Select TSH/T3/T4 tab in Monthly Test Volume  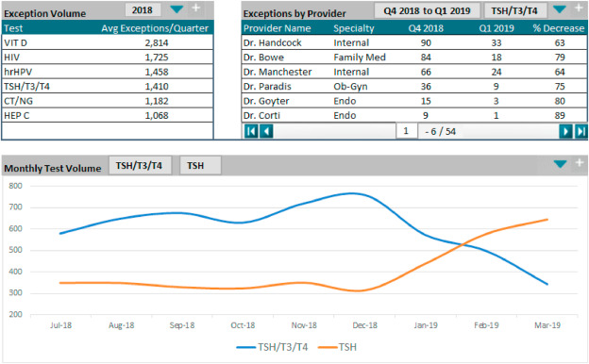click(x=140, y=165)
